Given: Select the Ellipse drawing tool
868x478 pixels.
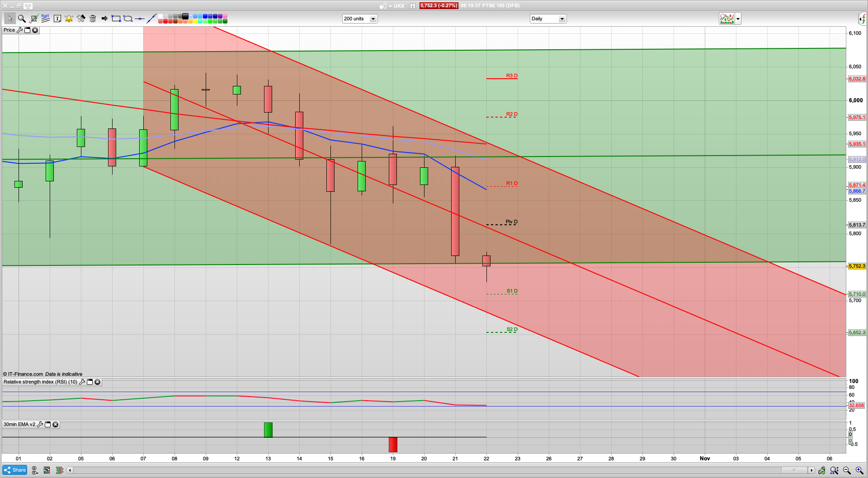Looking at the screenshot, I should (128, 19).
